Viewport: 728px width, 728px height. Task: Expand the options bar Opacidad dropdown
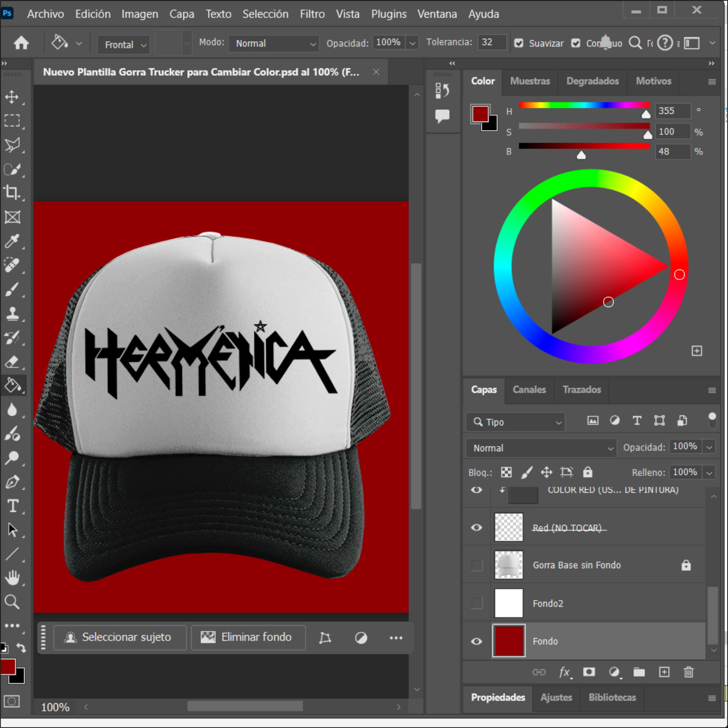413,43
